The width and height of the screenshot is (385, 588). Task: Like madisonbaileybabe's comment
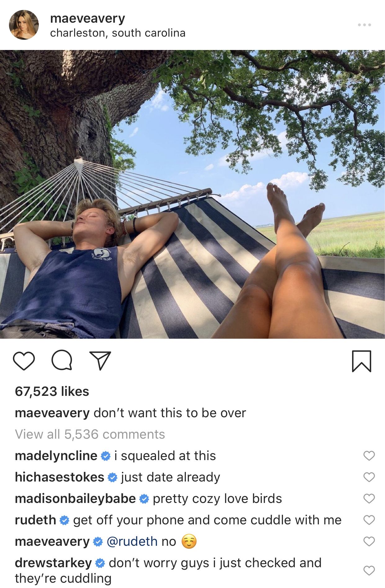[x=369, y=499]
